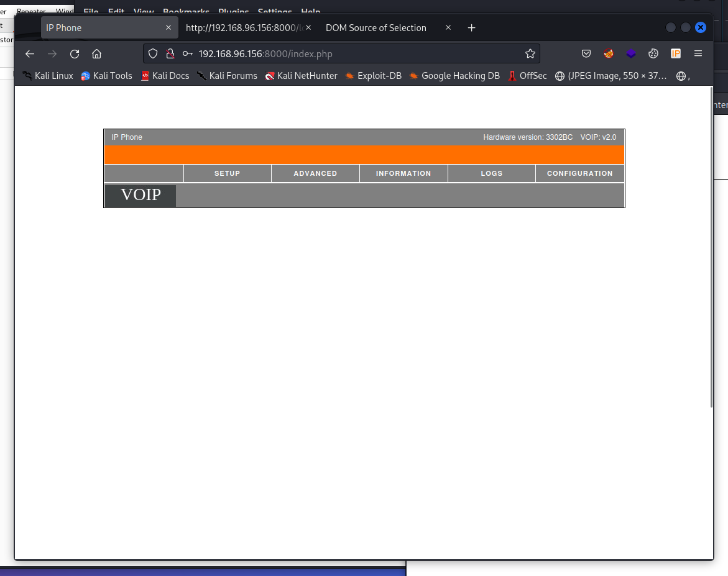Click the VOIP: v2.0 version text
Screen dimensions: 728x576
[599, 137]
